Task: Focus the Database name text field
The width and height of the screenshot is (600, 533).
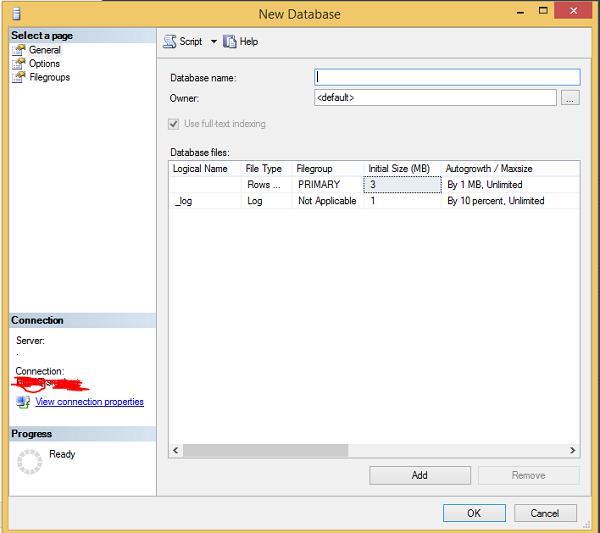Action: point(447,77)
